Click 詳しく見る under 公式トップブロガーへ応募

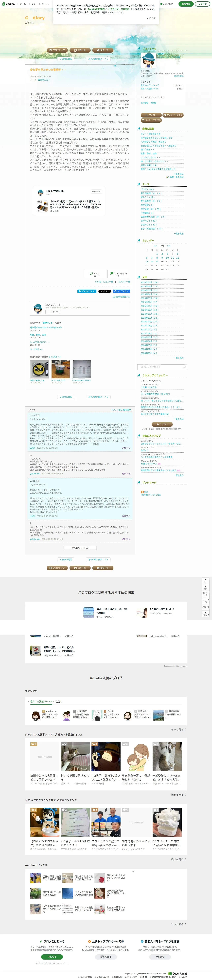[x=106, y=956]
